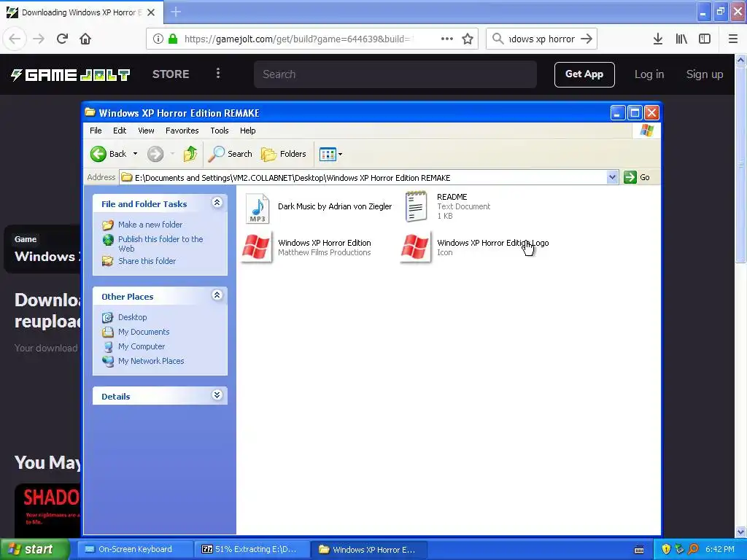Viewport: 747px width, 560px height.
Task: Toggle the Firefox sidebar icon
Action: point(705,39)
